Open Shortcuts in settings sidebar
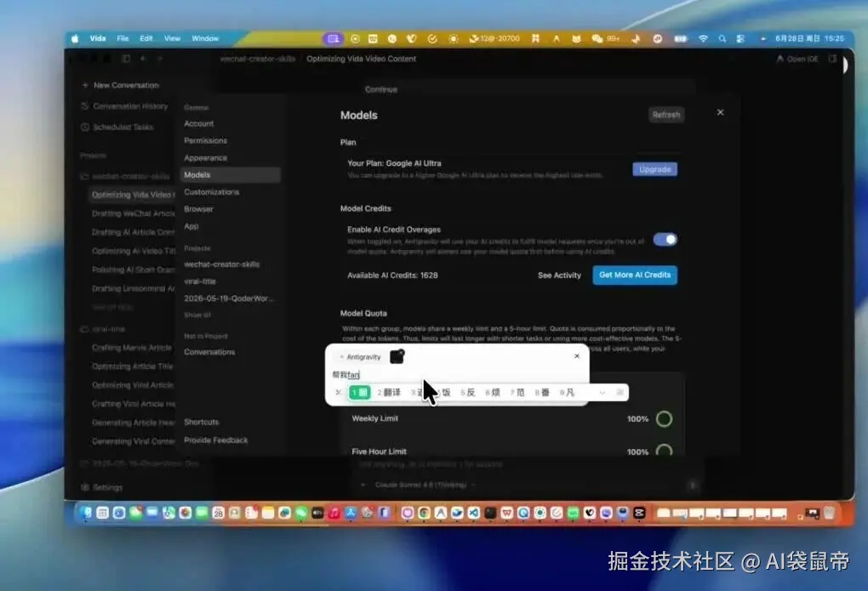Screen dimensions: 868x591 [201, 423]
